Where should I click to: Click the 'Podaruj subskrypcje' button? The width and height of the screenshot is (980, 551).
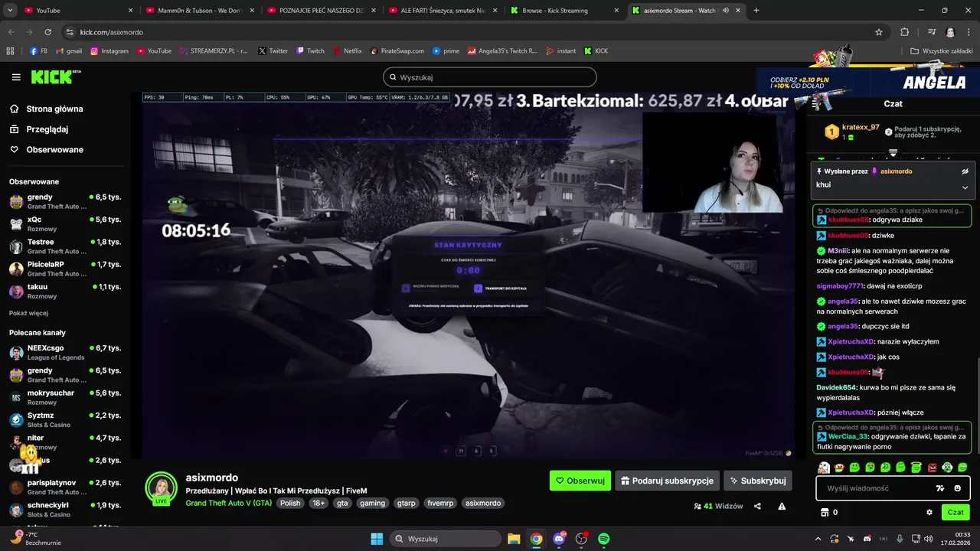(667, 481)
